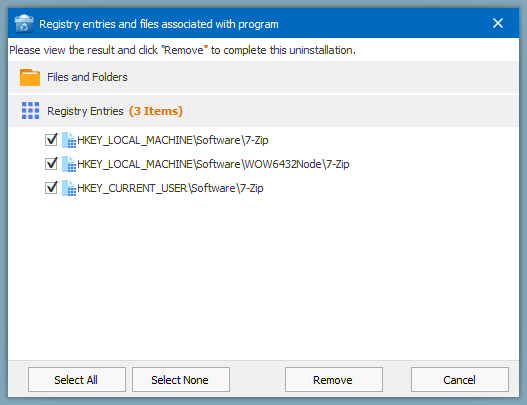The height and width of the screenshot is (405, 527).
Task: Uncheck the WOW6432Node\7-Zip entry checkbox
Action: [51, 164]
